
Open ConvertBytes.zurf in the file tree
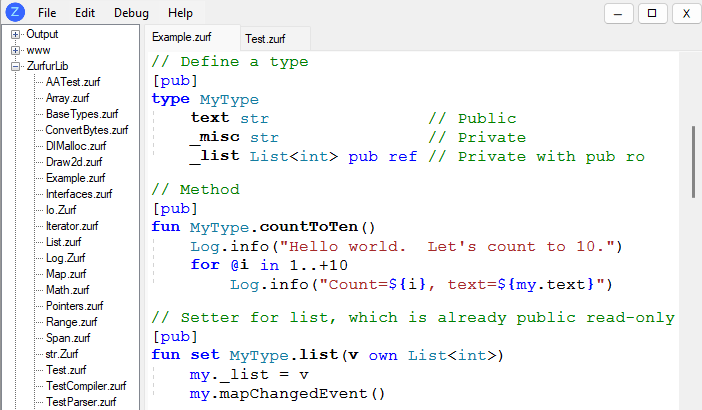pos(87,130)
